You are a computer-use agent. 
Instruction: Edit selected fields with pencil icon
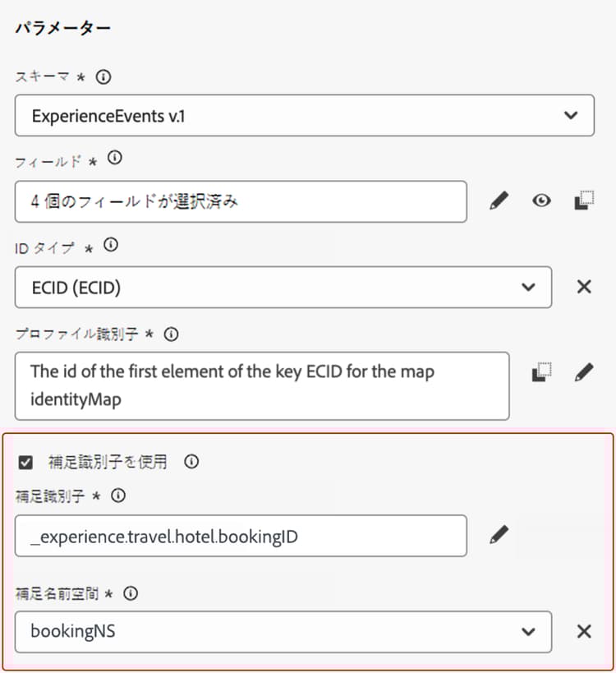point(499,201)
